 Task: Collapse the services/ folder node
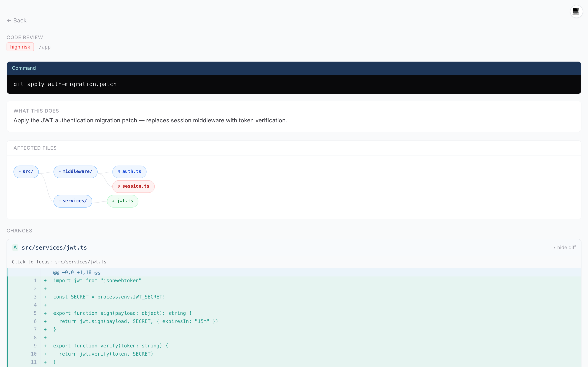point(60,201)
